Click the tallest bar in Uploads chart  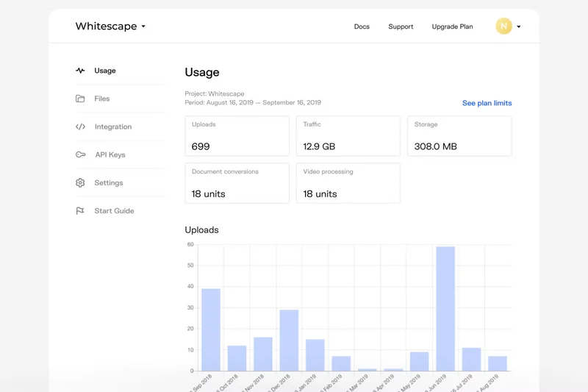[445, 309]
